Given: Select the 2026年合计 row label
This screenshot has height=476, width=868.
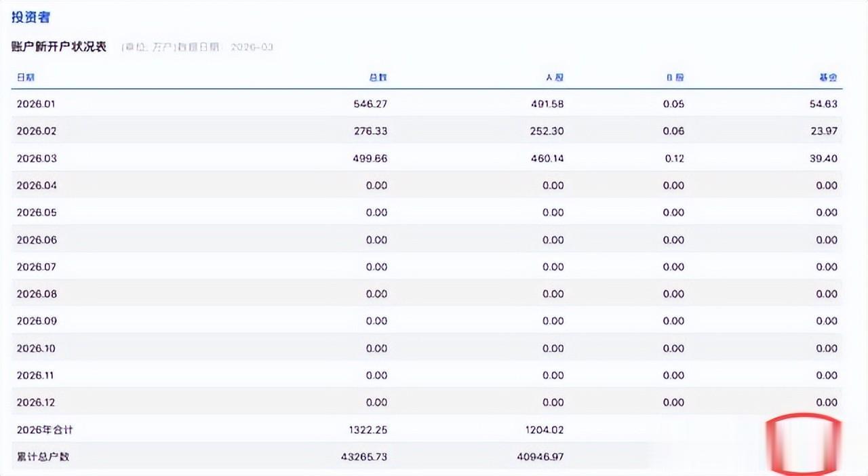Looking at the screenshot, I should tap(44, 429).
